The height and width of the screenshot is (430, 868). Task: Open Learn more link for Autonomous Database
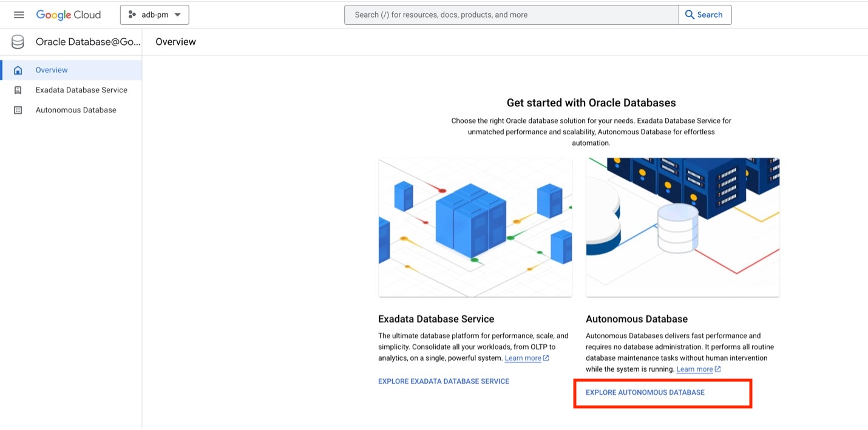pyautogui.click(x=694, y=369)
